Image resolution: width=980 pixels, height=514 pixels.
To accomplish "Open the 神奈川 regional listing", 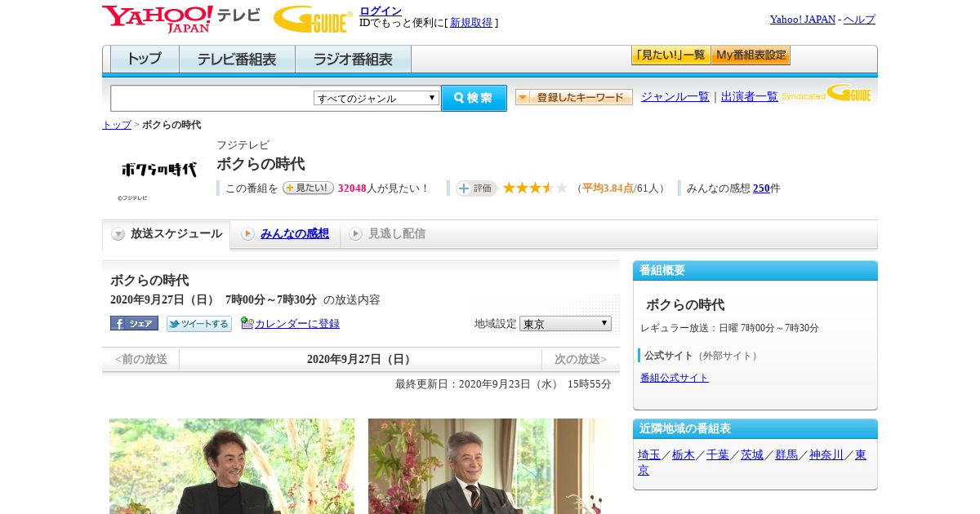I will point(826,454).
